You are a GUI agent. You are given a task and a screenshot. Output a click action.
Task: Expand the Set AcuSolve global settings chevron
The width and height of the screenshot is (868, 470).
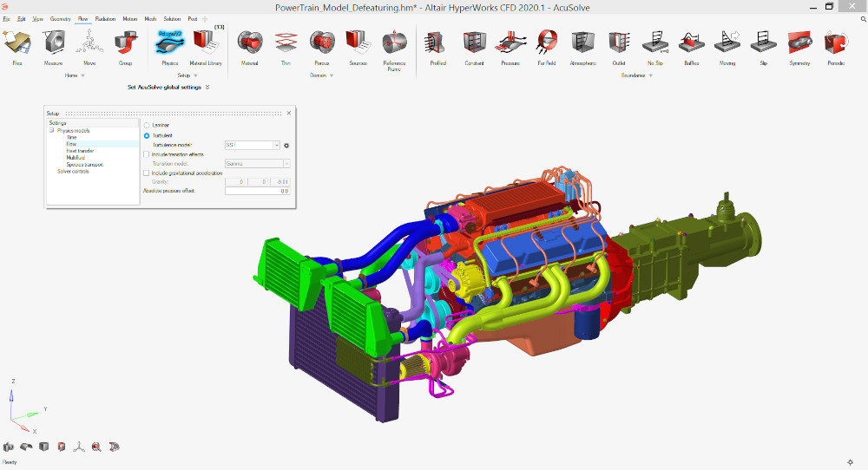[x=207, y=87]
